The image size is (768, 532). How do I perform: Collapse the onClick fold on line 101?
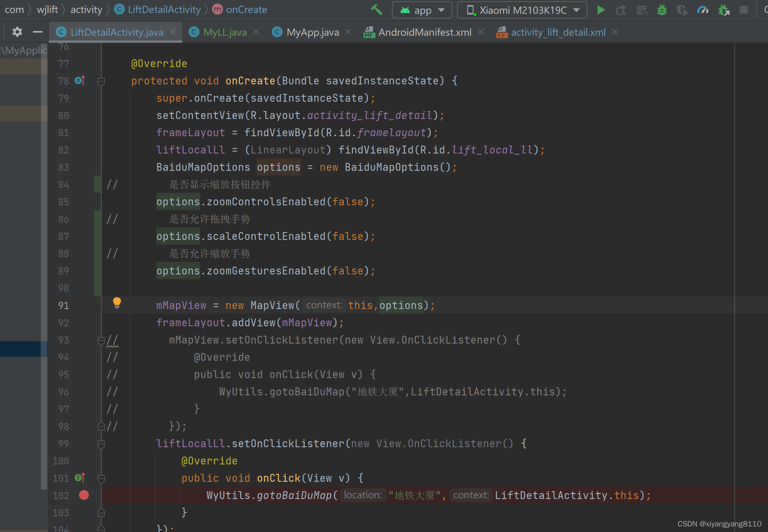[101, 479]
